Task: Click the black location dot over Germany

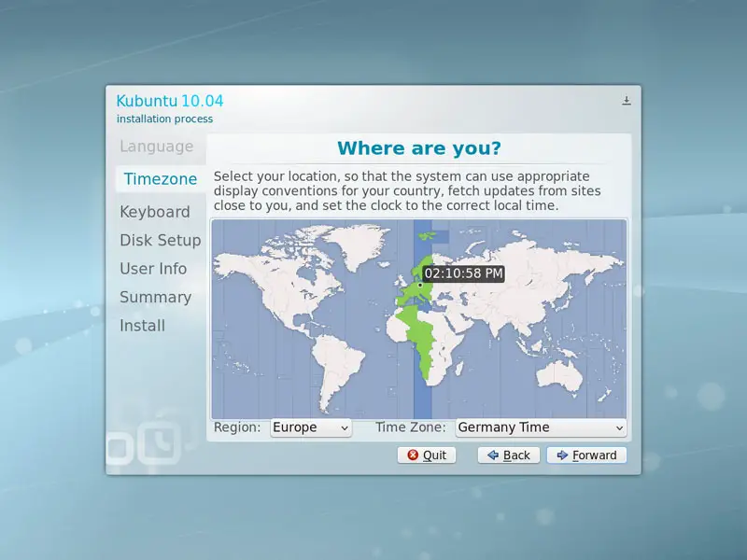Action: point(419,286)
